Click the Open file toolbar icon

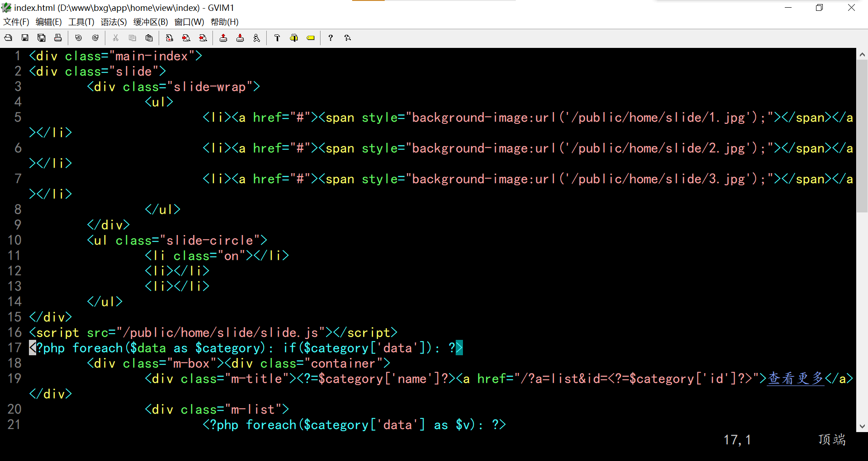8,38
